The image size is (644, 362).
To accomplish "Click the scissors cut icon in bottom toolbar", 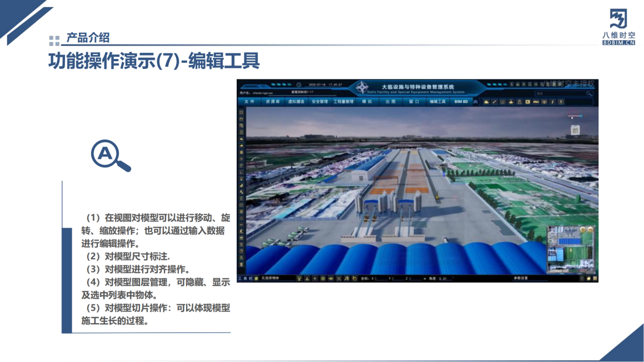I will pyautogui.click(x=339, y=278).
